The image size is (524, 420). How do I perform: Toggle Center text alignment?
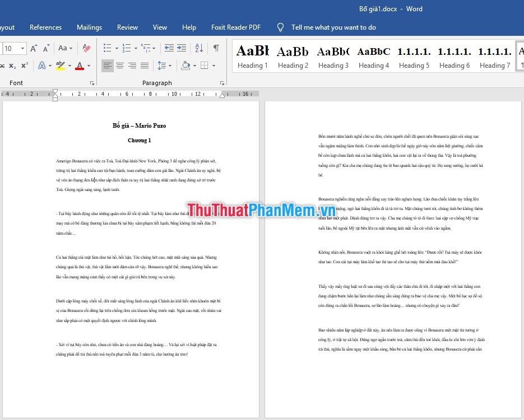pos(119,64)
